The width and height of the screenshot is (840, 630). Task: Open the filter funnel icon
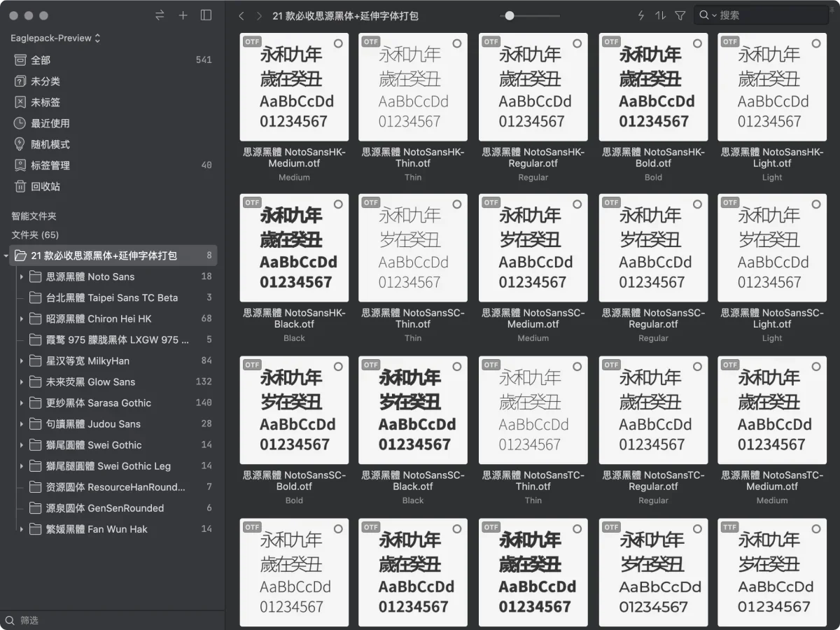click(x=680, y=15)
